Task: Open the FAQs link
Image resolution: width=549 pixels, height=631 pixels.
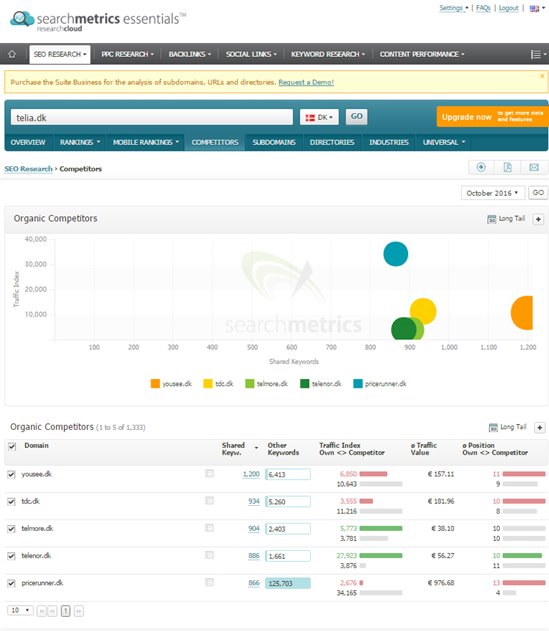Action: click(x=483, y=8)
